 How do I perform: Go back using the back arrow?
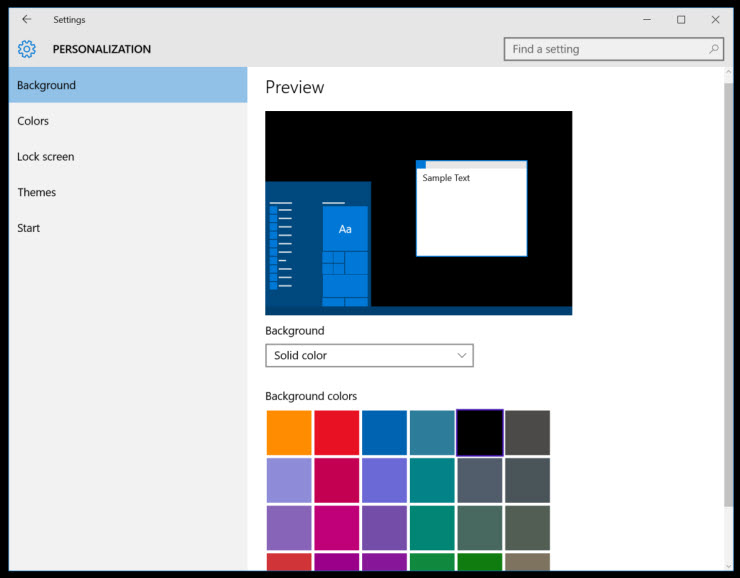point(27,19)
